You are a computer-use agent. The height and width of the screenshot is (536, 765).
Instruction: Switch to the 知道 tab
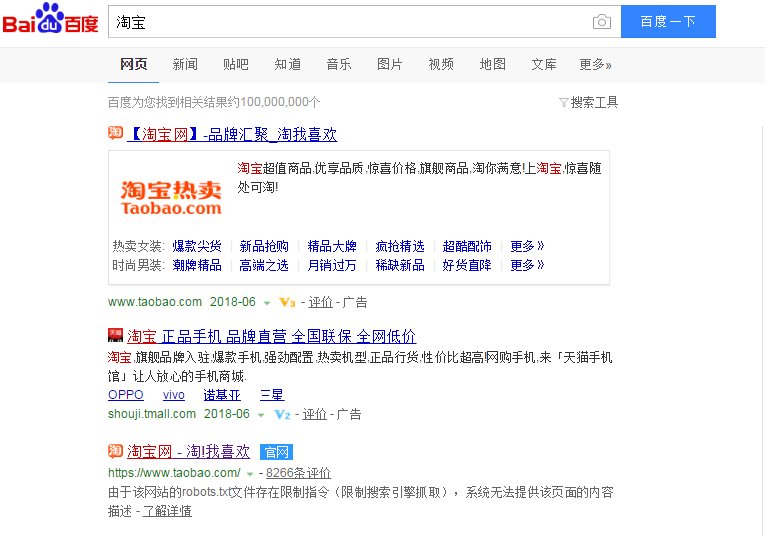(x=287, y=64)
